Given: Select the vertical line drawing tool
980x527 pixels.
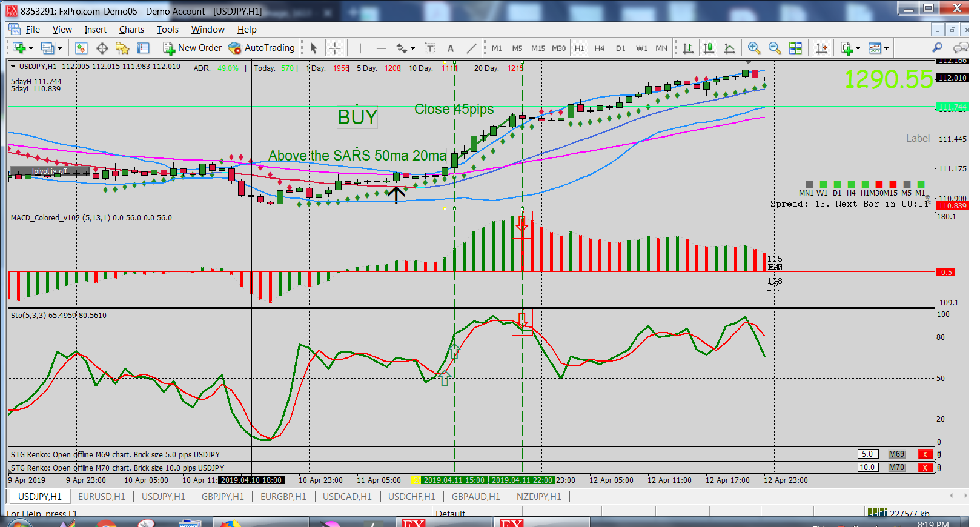Looking at the screenshot, I should 360,48.
